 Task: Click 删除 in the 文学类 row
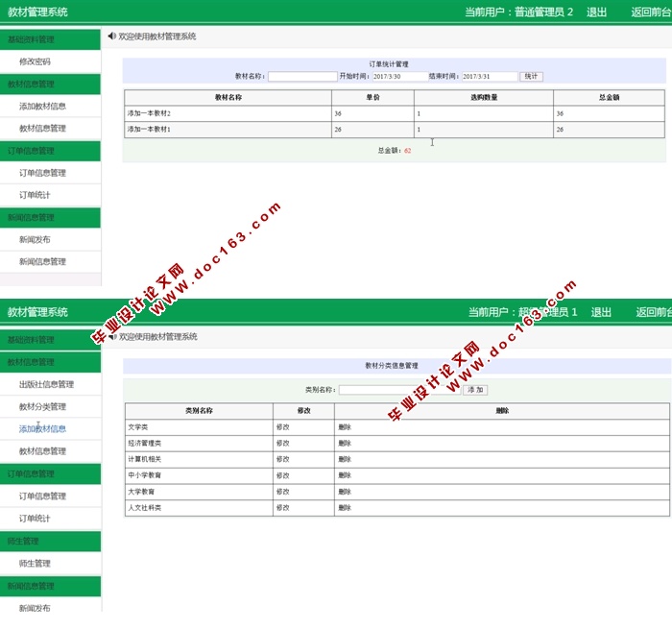pos(345,427)
